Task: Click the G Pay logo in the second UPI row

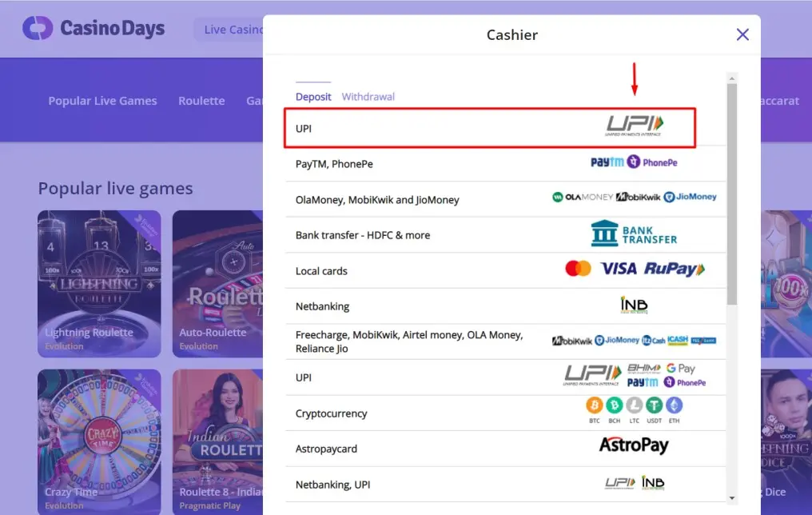Action: (x=680, y=369)
